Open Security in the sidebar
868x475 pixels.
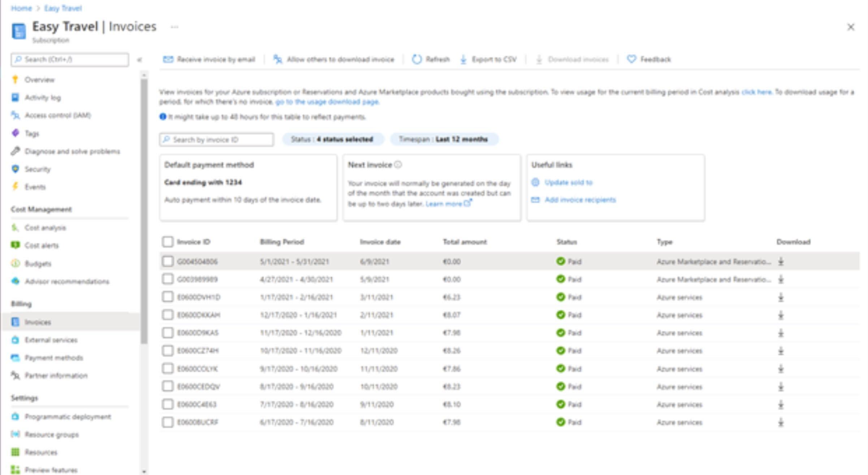(x=38, y=169)
